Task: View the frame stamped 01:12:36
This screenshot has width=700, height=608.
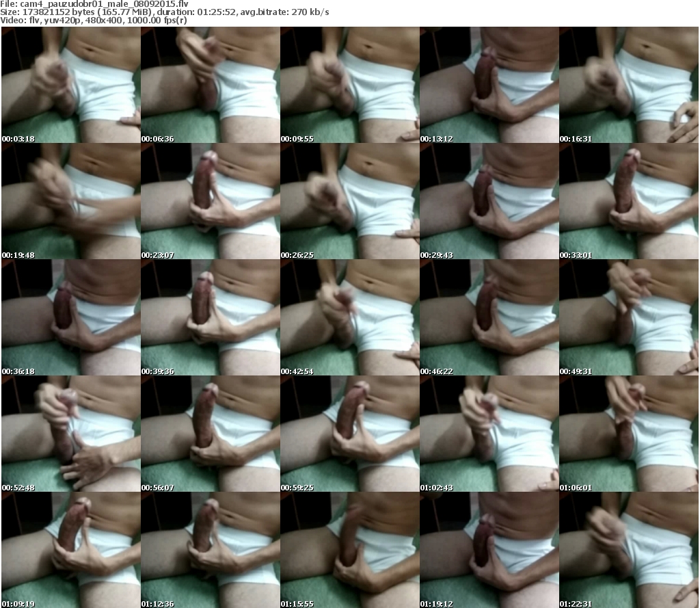Action: click(211, 549)
